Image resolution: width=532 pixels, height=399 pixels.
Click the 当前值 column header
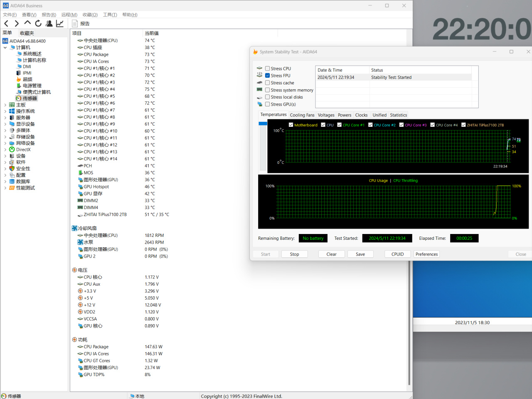pos(152,33)
